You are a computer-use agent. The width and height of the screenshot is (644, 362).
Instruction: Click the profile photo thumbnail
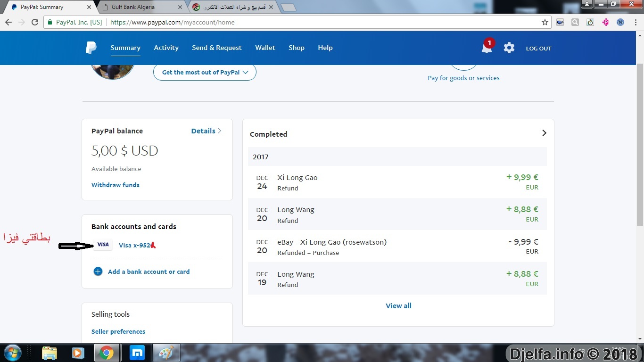113,72
